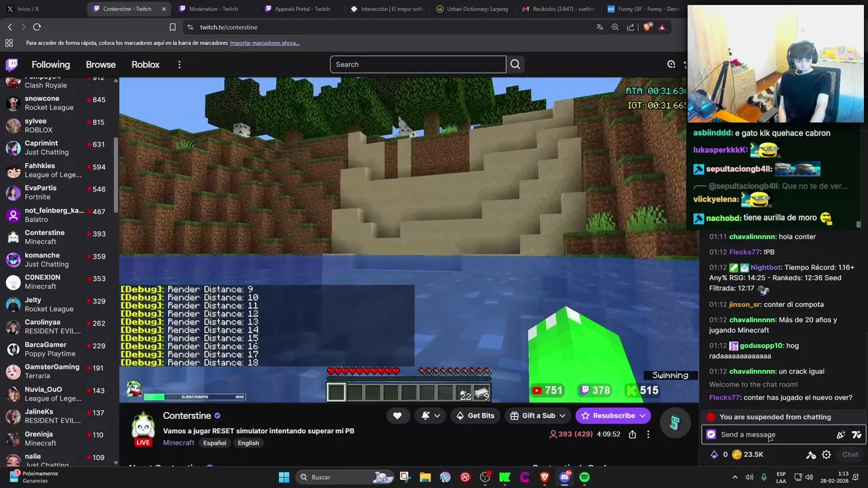Switch to Moderation - Twitch tab
The width and height of the screenshot is (868, 488).
click(x=214, y=9)
